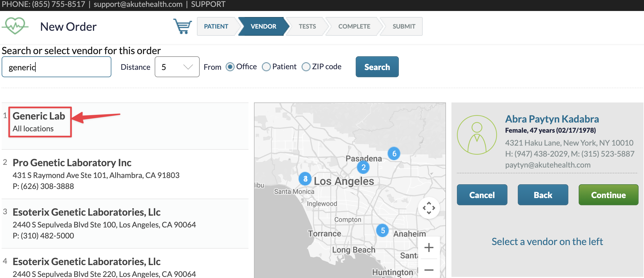Zoom out on the map
This screenshot has height=278, width=644.
click(429, 270)
